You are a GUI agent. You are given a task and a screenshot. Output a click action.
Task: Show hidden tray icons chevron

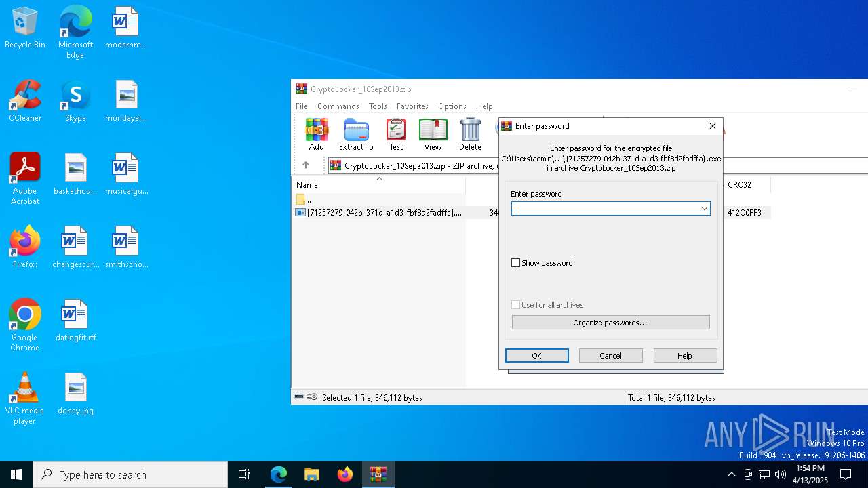pyautogui.click(x=731, y=474)
